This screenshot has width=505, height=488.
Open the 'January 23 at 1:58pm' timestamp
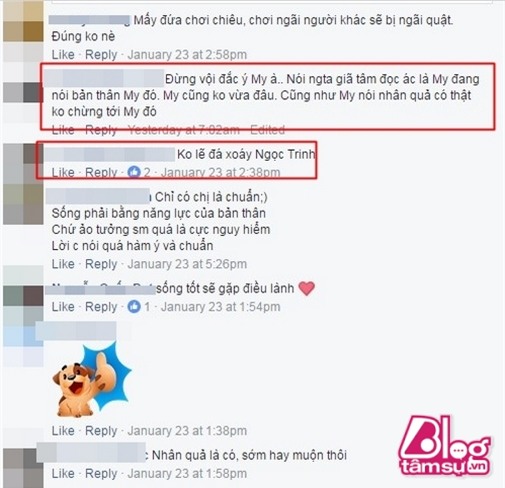coord(187,473)
